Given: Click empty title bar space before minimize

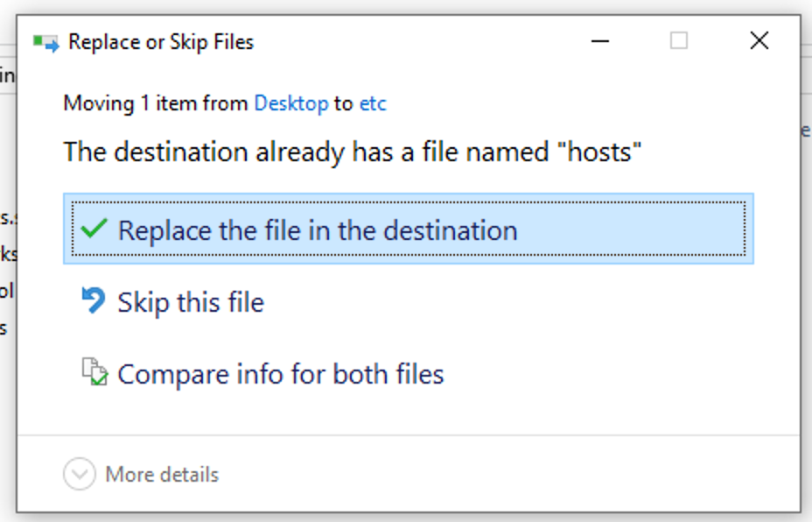Looking at the screenshot, I should tap(420, 41).
